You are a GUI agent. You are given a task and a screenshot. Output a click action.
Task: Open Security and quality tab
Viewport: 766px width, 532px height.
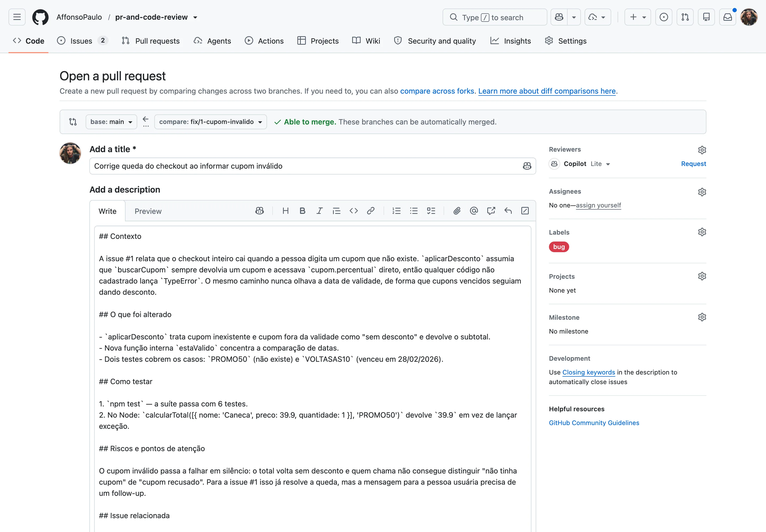click(435, 41)
